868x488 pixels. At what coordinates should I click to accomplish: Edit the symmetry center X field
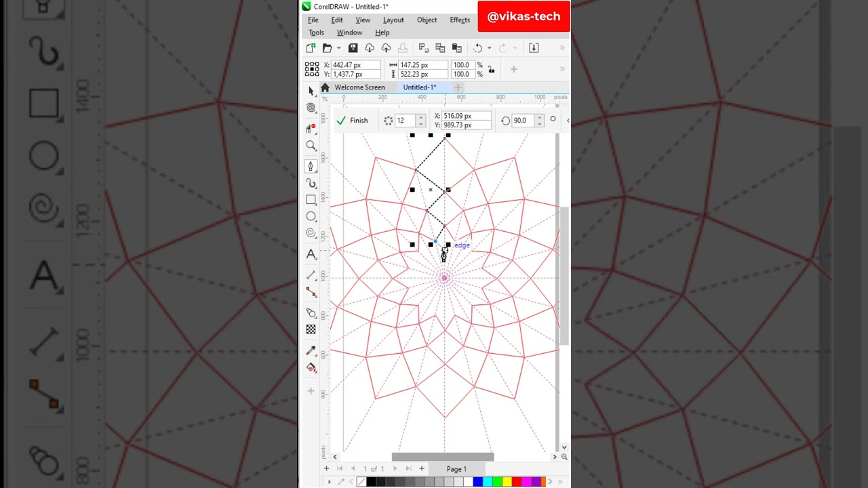coord(467,116)
